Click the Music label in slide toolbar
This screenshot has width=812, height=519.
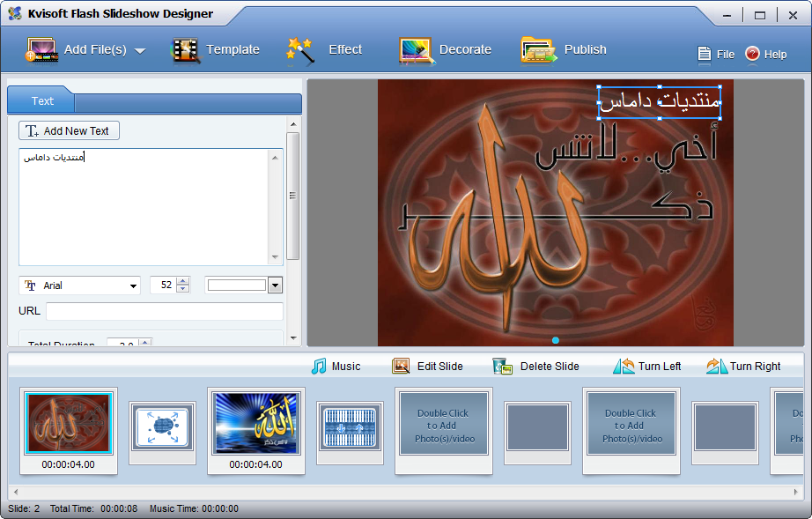click(x=346, y=367)
